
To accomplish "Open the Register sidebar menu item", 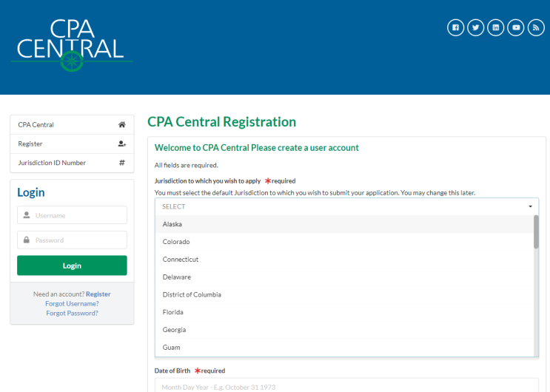I will 31,144.
